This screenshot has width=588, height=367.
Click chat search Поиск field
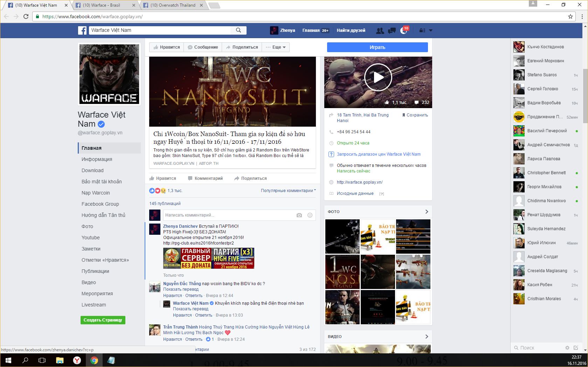coord(538,348)
